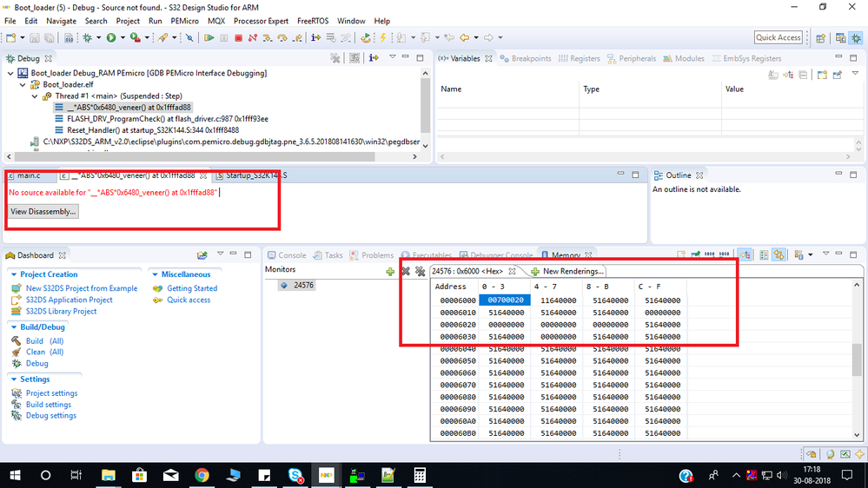The height and width of the screenshot is (488, 868).
Task: Click the red Terminate debug icon
Action: click(238, 37)
